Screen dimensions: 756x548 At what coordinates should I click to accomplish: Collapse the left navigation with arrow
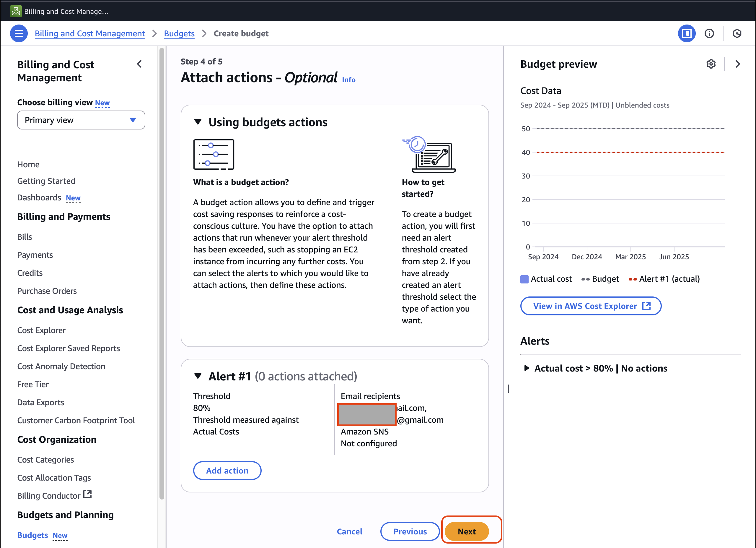point(139,64)
